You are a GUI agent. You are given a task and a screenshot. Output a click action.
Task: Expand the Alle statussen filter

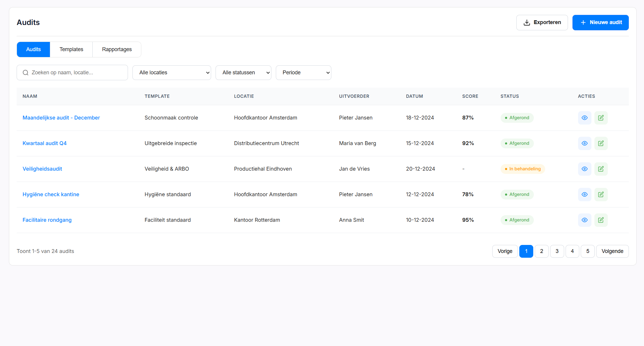pyautogui.click(x=243, y=72)
